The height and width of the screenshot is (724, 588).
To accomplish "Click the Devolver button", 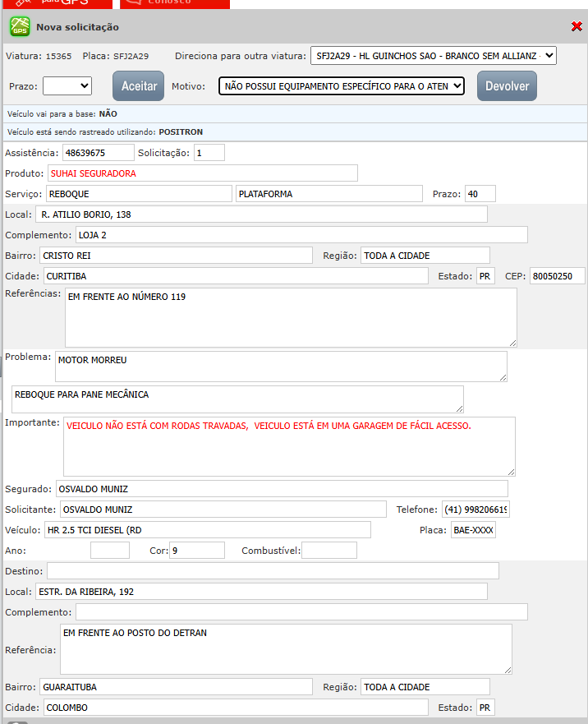I will pos(507,86).
